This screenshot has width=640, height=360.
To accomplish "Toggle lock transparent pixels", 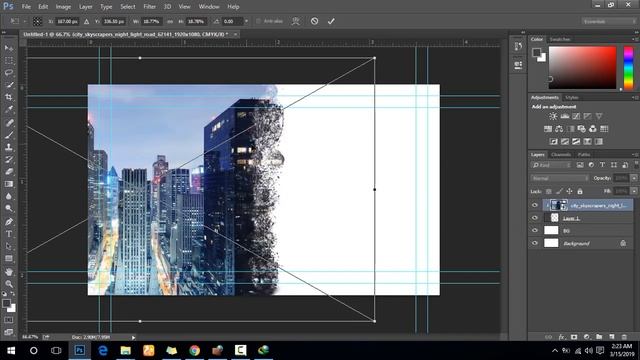I will 549,191.
